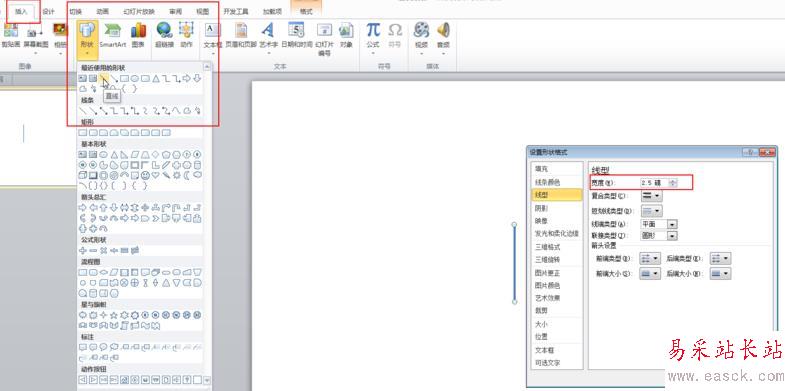785x391 pixels.
Task: Insert clip art (剪贴画)
Action: [10, 35]
